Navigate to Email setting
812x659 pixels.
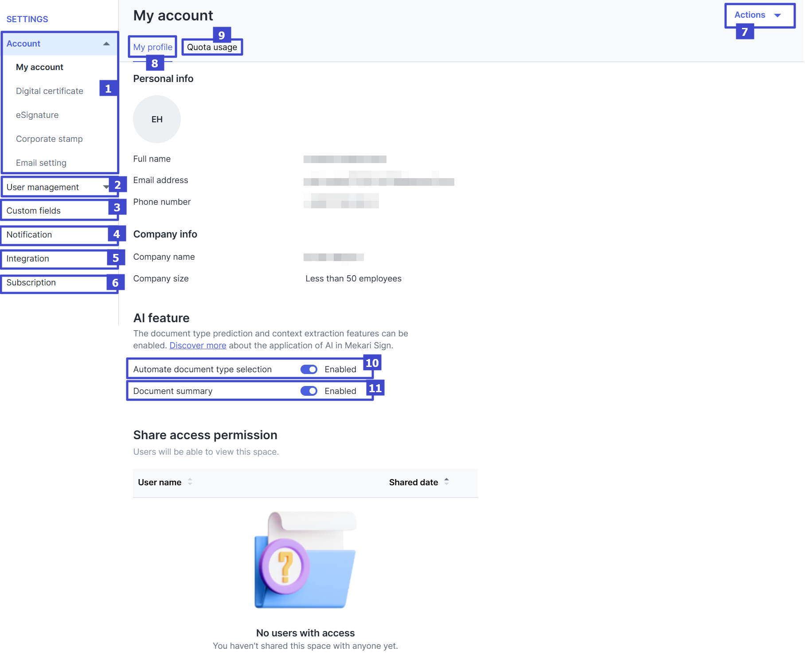[x=41, y=163]
